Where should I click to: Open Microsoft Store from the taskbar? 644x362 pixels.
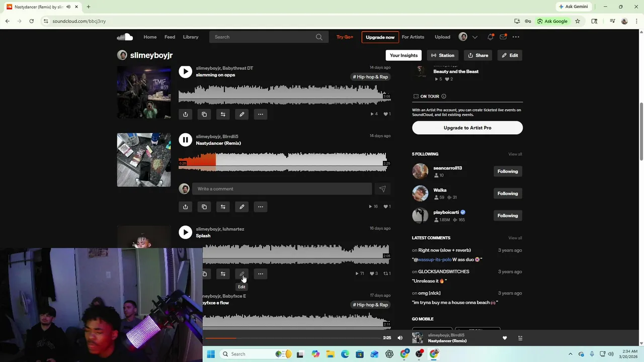pyautogui.click(x=360, y=354)
